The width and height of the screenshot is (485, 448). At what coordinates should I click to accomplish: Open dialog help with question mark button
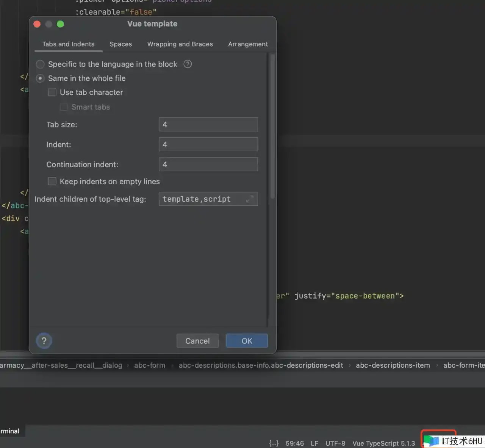point(44,341)
